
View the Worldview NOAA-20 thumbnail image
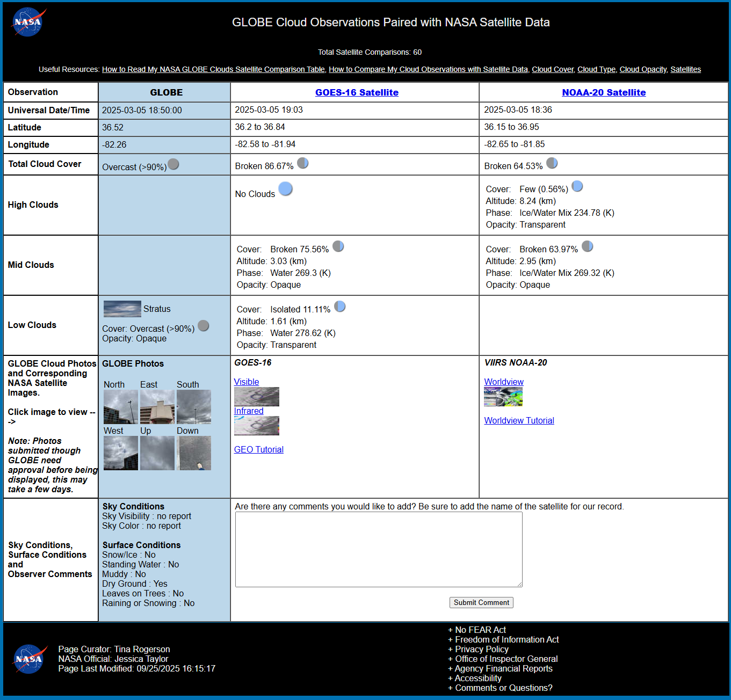click(503, 397)
